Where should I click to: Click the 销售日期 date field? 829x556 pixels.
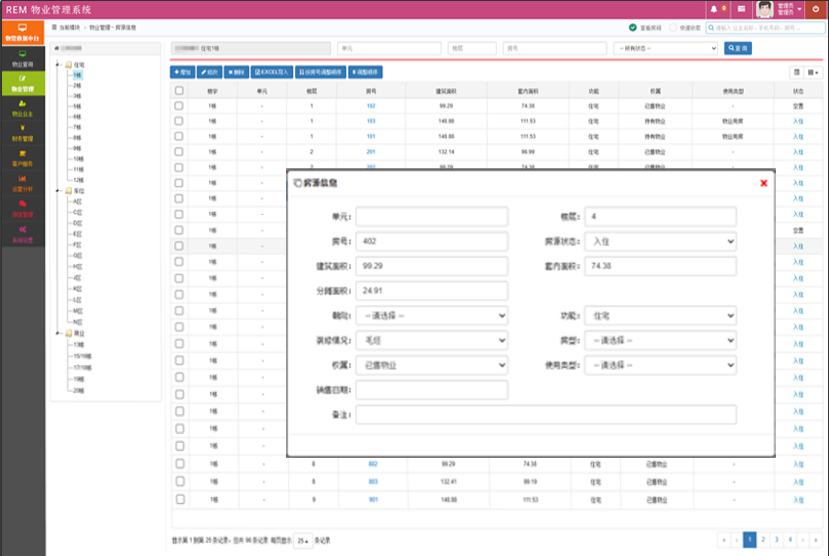click(x=432, y=390)
